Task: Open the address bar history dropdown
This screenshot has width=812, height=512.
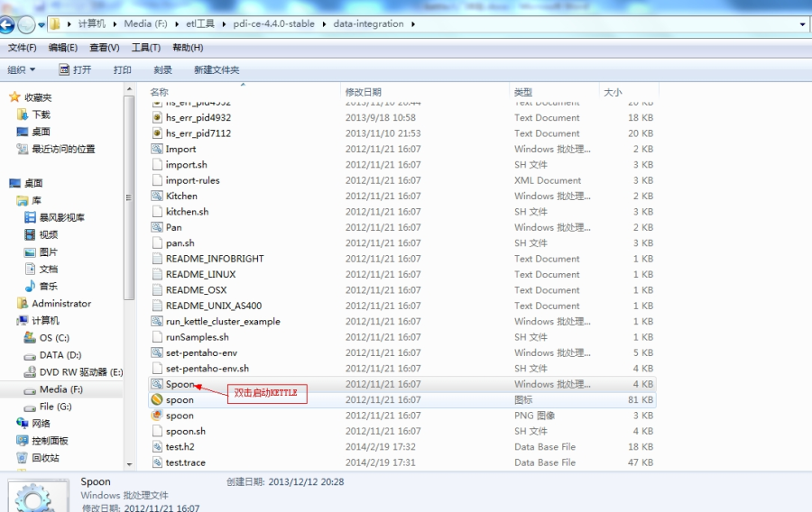Action: point(803,24)
